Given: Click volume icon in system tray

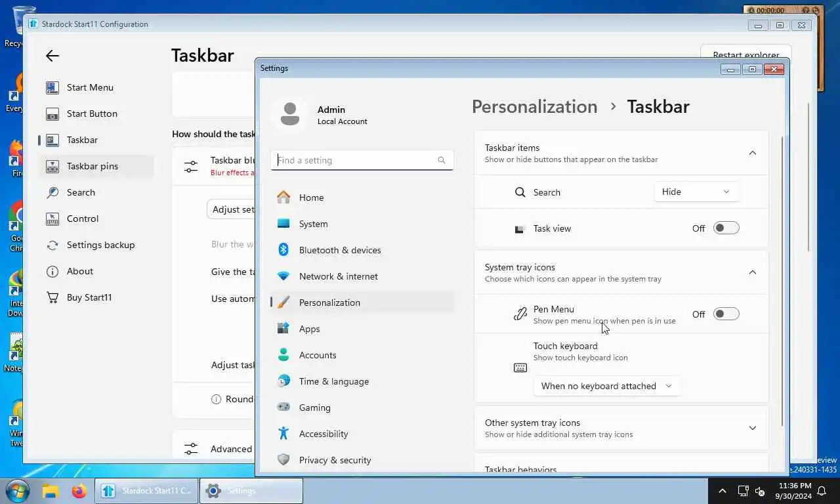Looking at the screenshot, I should (761, 490).
